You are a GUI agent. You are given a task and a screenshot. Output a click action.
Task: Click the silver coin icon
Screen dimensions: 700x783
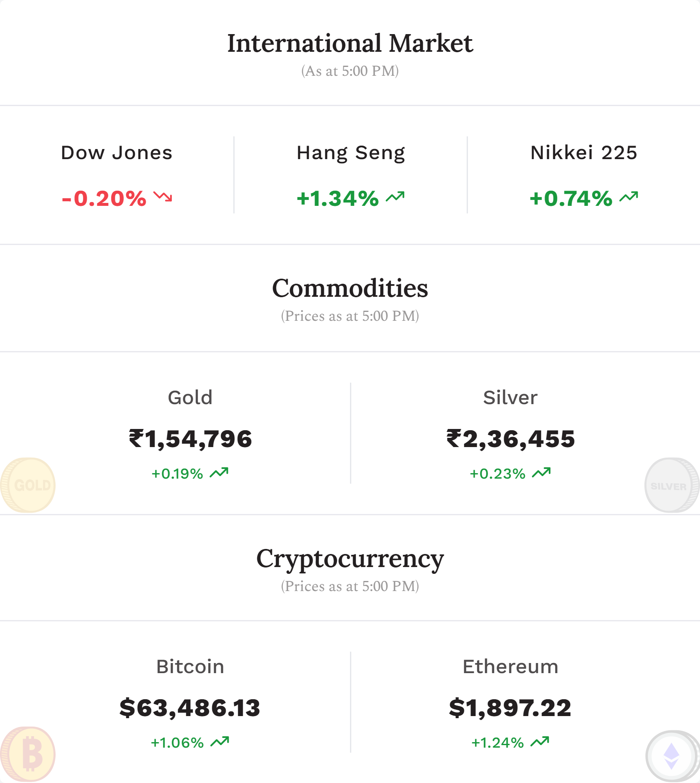coord(672,485)
